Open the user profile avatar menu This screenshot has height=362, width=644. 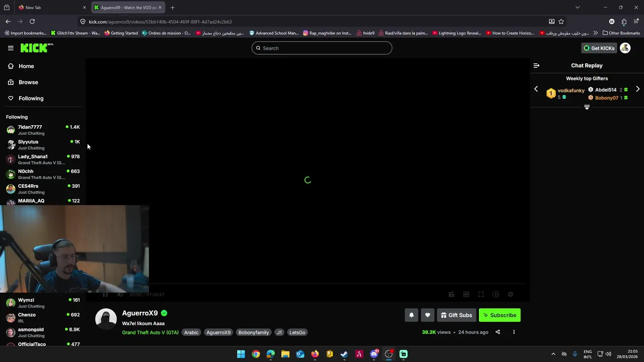click(x=625, y=48)
